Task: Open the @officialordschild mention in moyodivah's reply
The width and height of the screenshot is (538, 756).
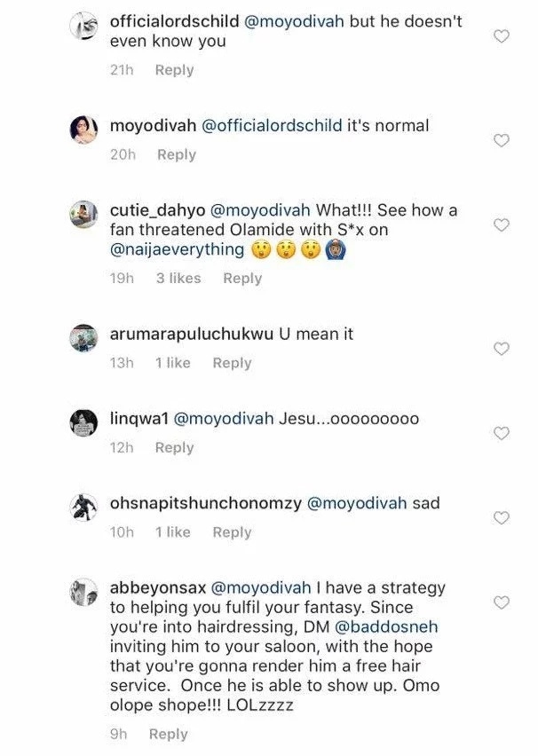Action: pyautogui.click(x=273, y=126)
